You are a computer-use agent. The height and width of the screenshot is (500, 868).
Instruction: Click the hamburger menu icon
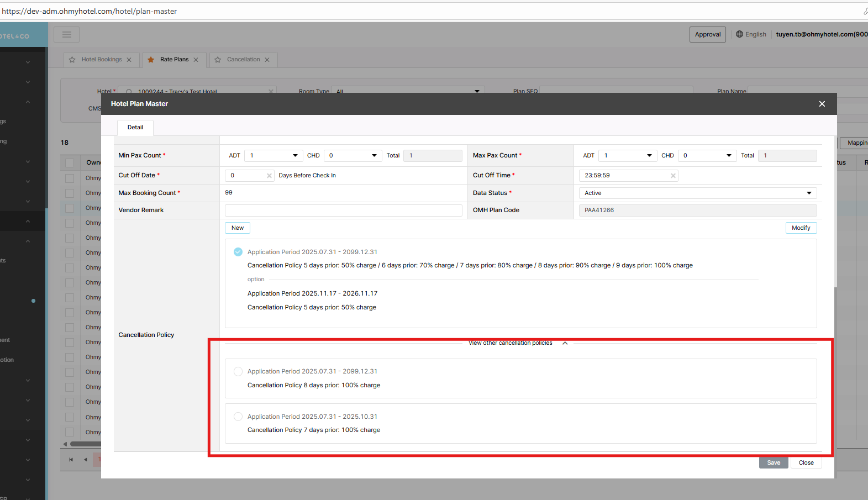(x=67, y=35)
